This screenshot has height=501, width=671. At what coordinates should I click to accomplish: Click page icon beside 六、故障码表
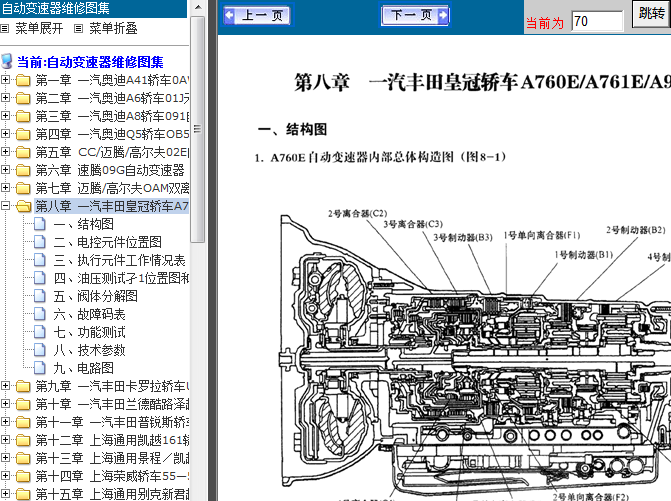click(40, 314)
